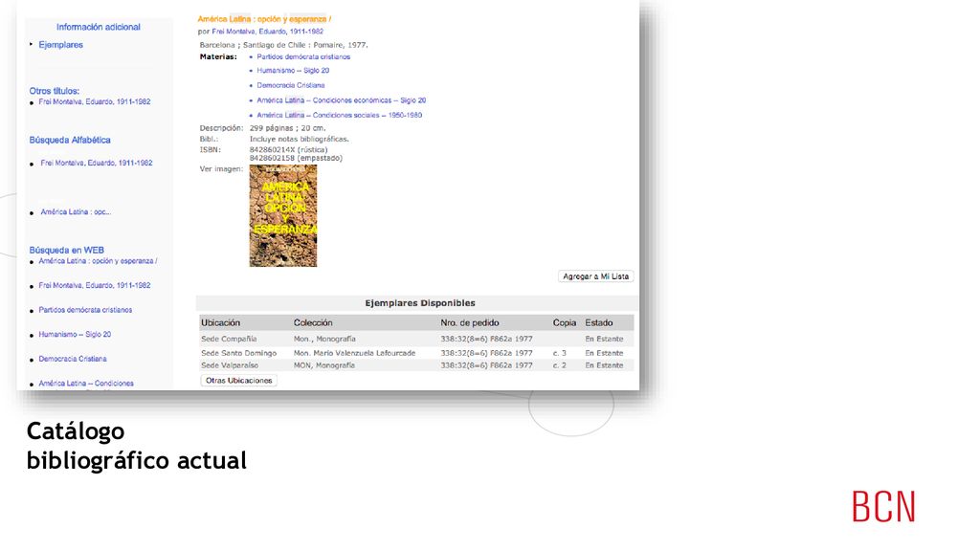Open Materias subject 'Partidos demócrata cristianos'
The width and height of the screenshot is (980, 551).
[303, 56]
